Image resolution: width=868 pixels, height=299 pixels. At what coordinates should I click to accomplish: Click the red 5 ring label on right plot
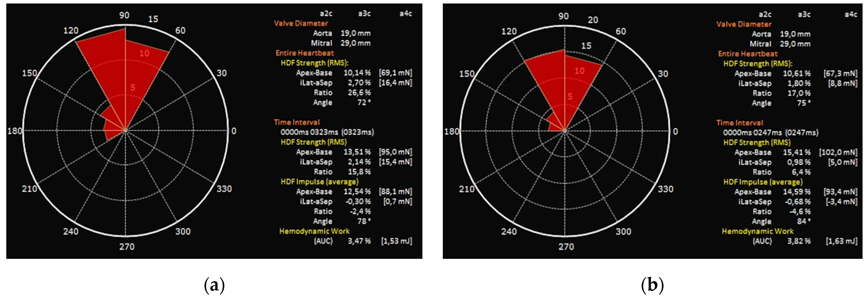coord(570,97)
